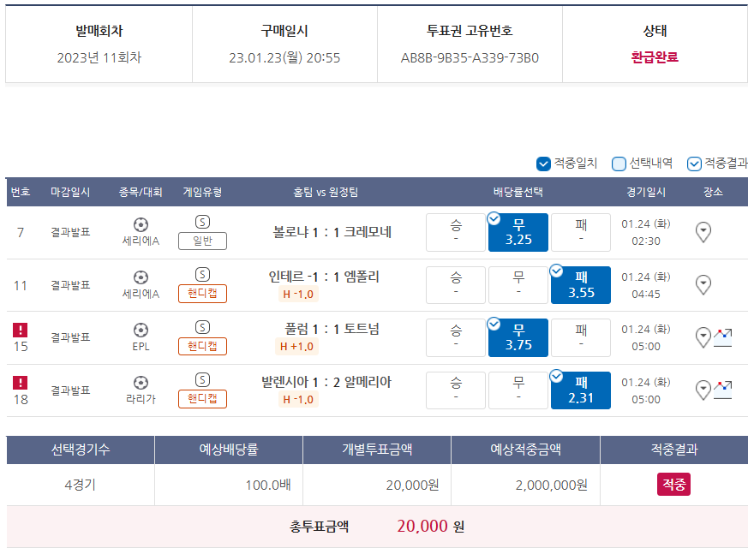Click the soccer ball icon for EPL match
The image size is (754, 560).
click(141, 330)
